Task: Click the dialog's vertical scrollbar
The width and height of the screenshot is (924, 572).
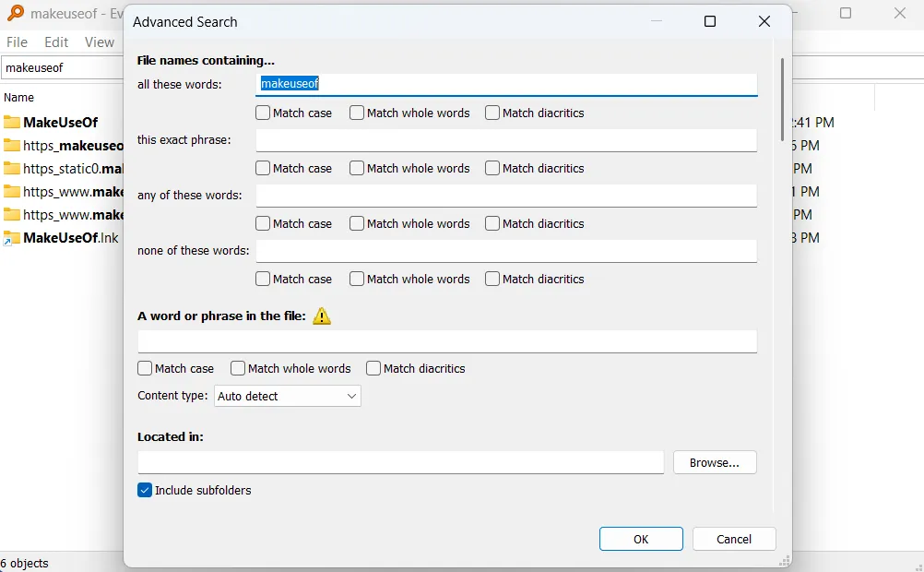Action: [782, 100]
